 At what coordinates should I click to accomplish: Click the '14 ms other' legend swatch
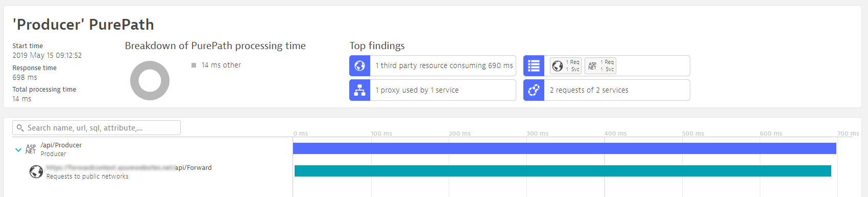click(x=194, y=65)
